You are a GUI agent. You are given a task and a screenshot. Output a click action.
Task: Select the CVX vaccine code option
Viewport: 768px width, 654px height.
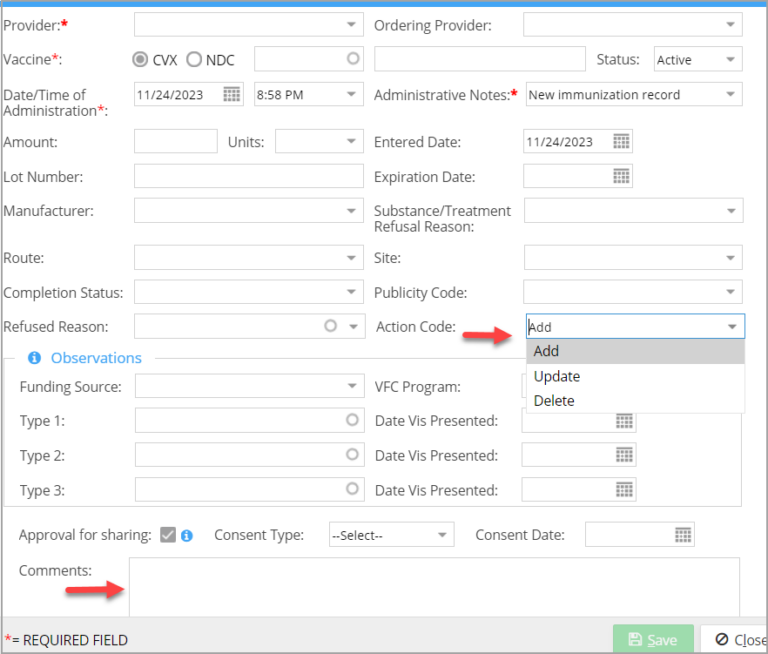click(141, 60)
